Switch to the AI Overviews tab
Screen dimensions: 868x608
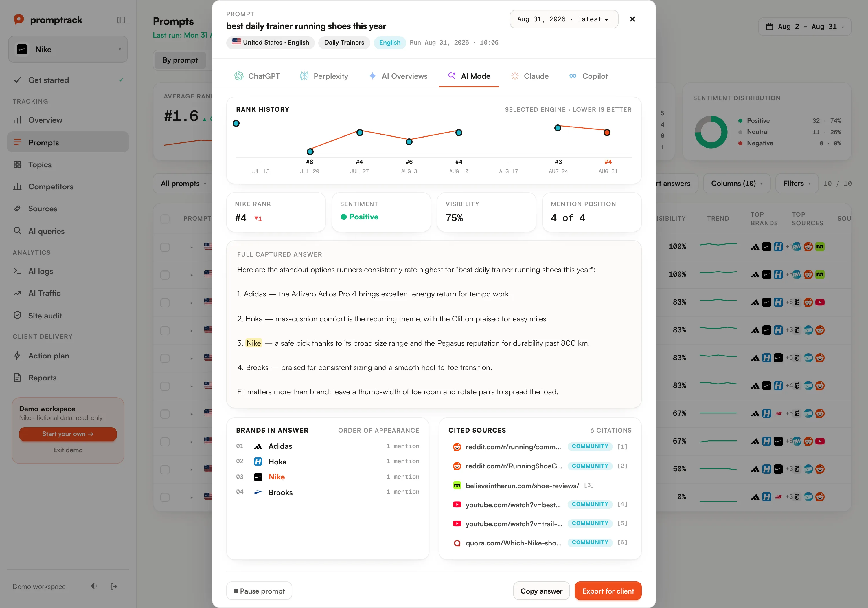click(398, 76)
